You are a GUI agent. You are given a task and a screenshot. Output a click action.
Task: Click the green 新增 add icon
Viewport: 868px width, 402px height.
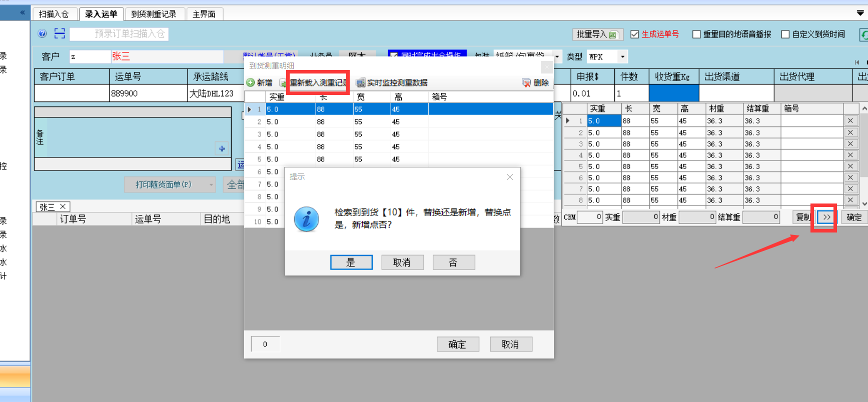tap(251, 82)
